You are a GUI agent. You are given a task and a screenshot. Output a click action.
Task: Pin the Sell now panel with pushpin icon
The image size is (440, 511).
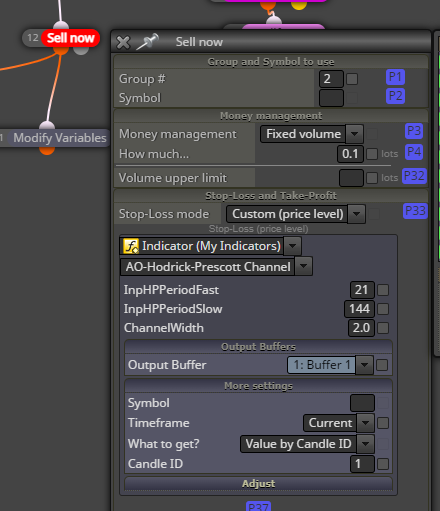click(x=147, y=42)
